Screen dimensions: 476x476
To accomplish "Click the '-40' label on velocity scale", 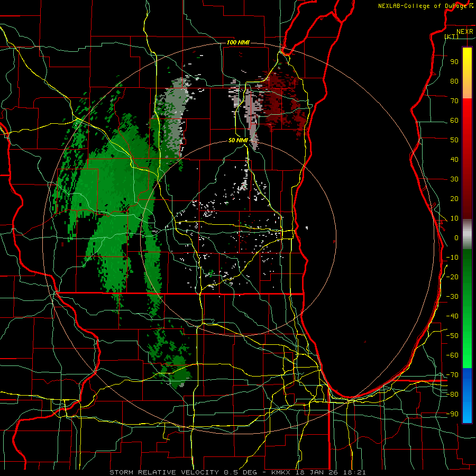I will 452,316.
